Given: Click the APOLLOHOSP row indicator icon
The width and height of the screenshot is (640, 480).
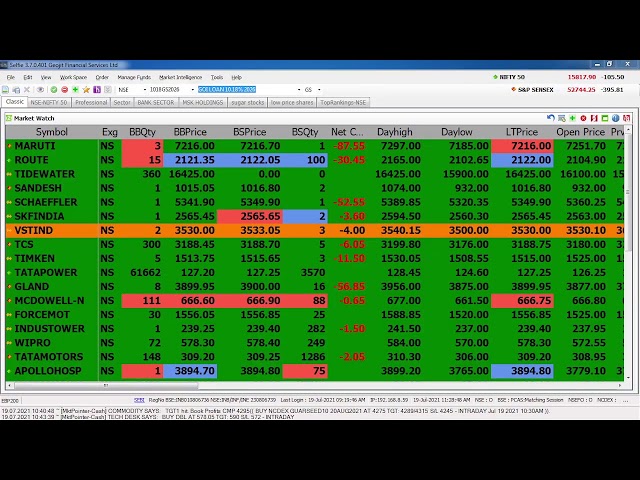Looking at the screenshot, I should click(9, 371).
